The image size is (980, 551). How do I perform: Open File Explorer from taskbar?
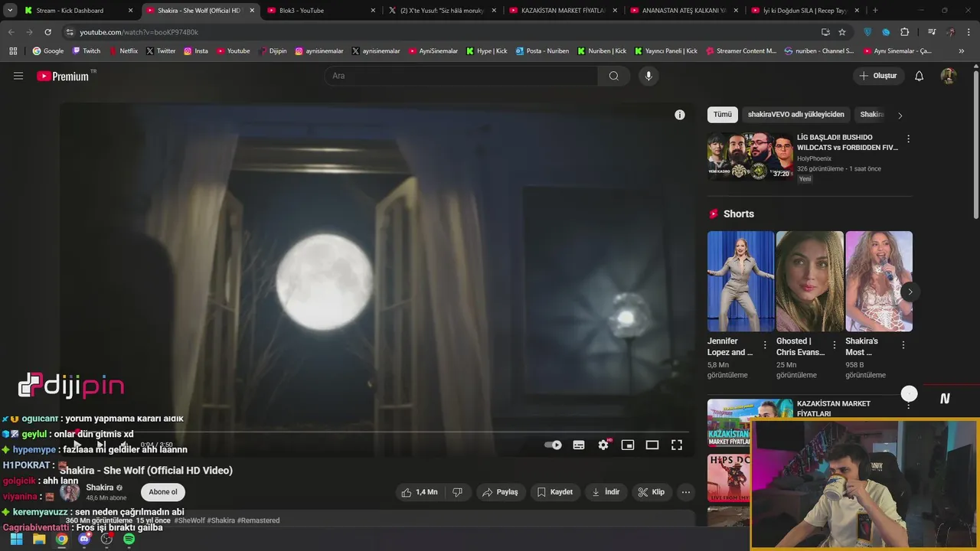point(39,539)
